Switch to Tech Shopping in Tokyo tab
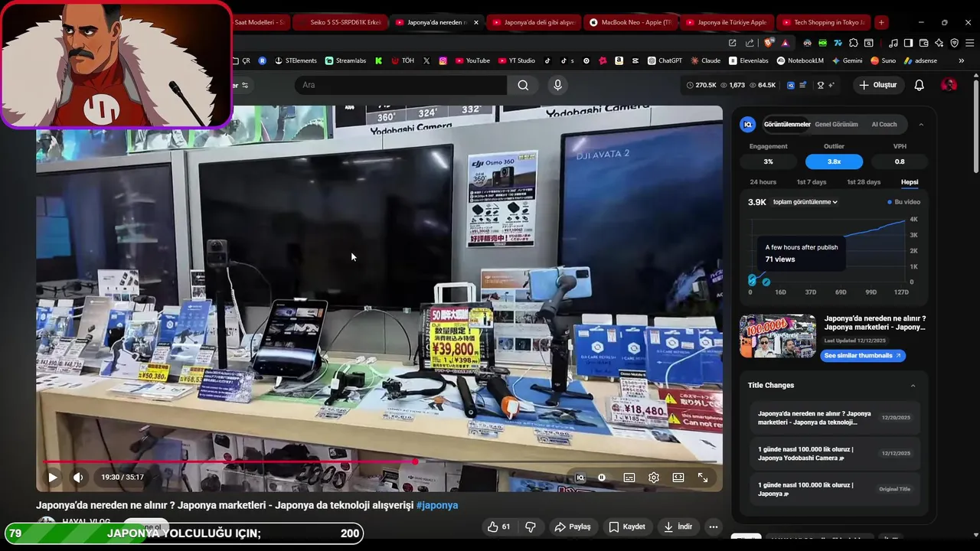 [823, 22]
